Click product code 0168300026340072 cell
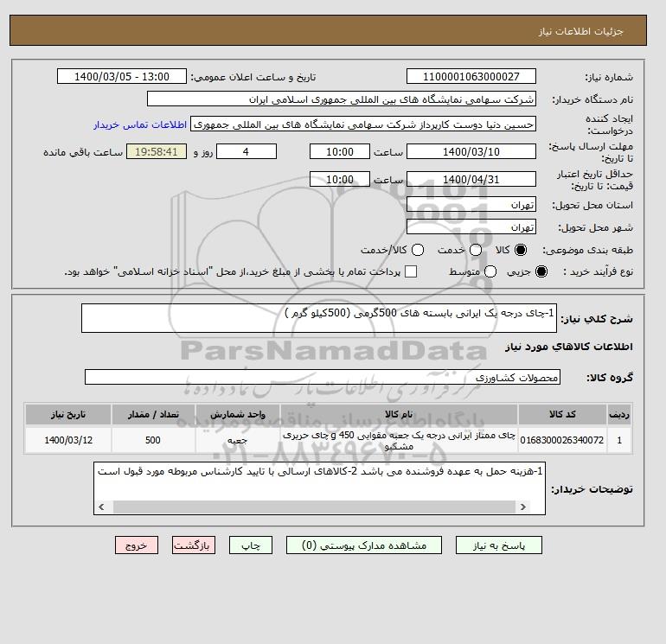 point(562,440)
